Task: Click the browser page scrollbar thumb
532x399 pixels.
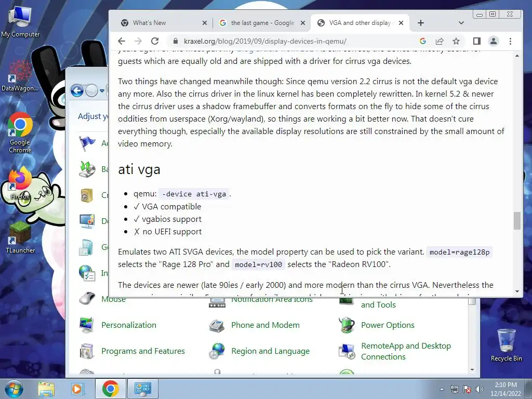Action: pyautogui.click(x=517, y=220)
